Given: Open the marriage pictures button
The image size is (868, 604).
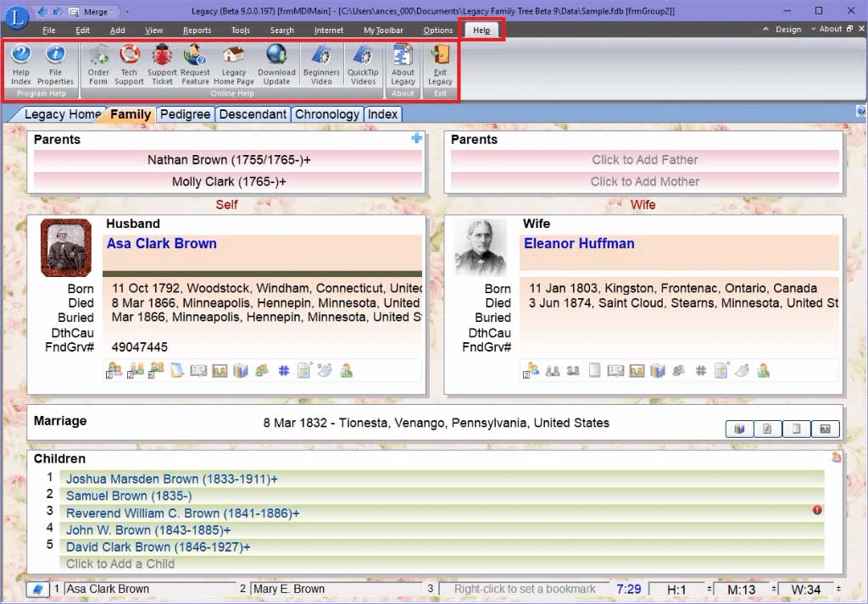Looking at the screenshot, I should click(x=825, y=429).
